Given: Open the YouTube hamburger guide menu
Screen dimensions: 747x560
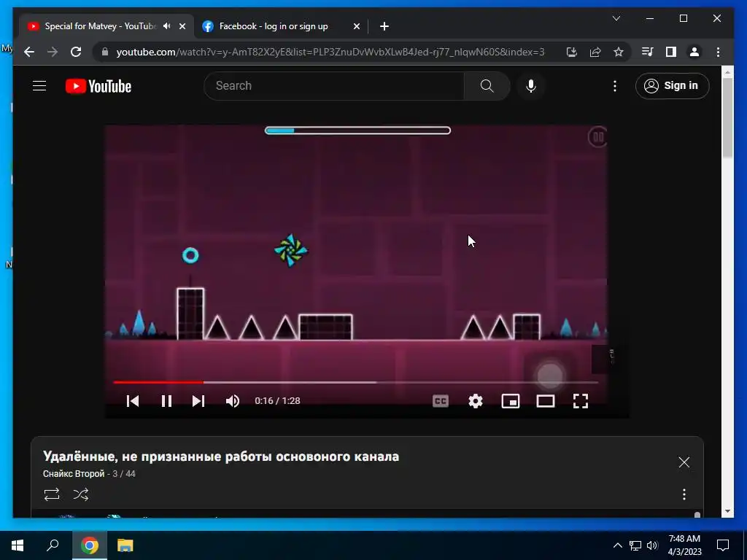Looking at the screenshot, I should [39, 86].
